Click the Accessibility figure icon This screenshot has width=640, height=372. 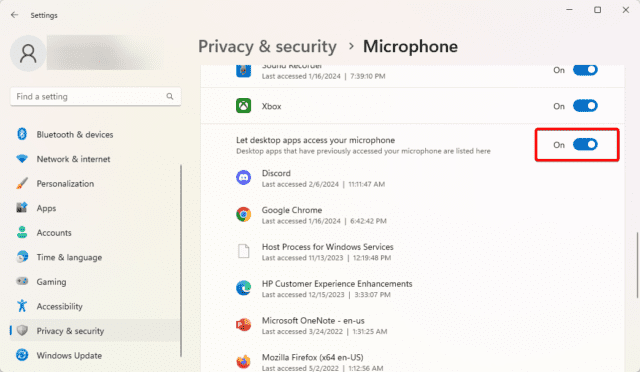pos(22,306)
